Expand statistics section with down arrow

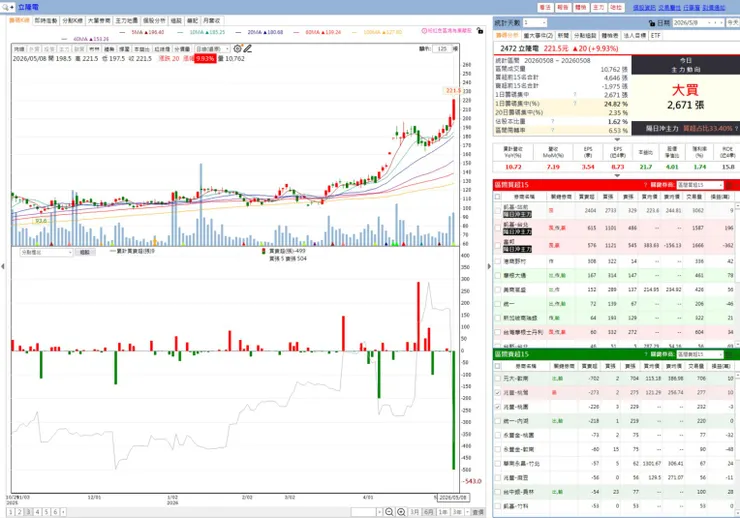[x=617, y=140]
